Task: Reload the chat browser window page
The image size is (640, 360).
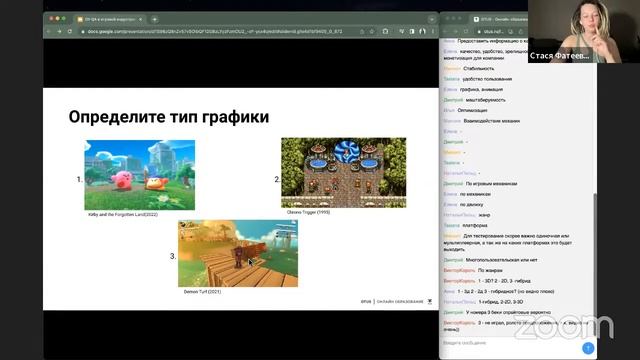Action: tap(466, 31)
